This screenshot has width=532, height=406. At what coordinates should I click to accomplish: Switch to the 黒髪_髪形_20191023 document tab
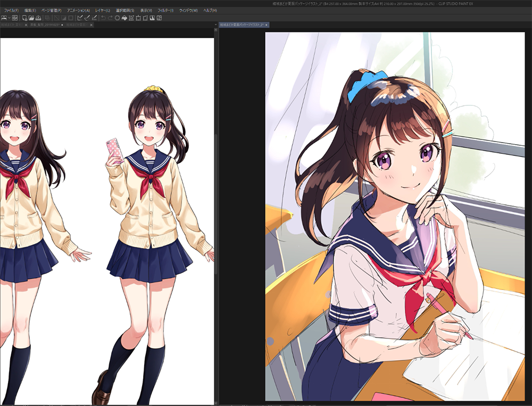coord(45,25)
